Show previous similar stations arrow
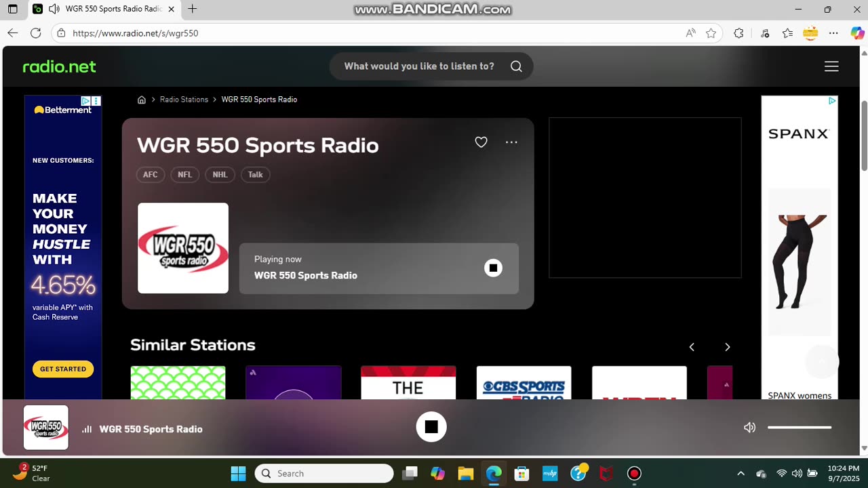This screenshot has height=488, width=868. click(692, 347)
